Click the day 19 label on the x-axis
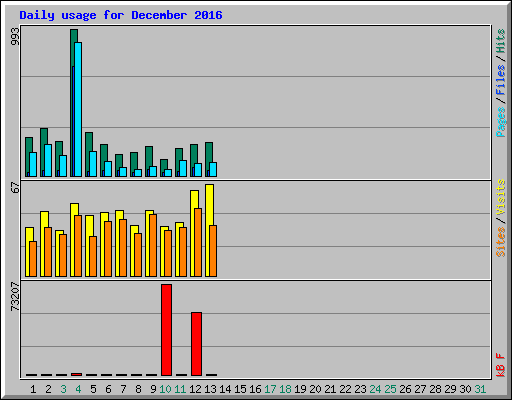The height and width of the screenshot is (400, 512). pos(300,389)
